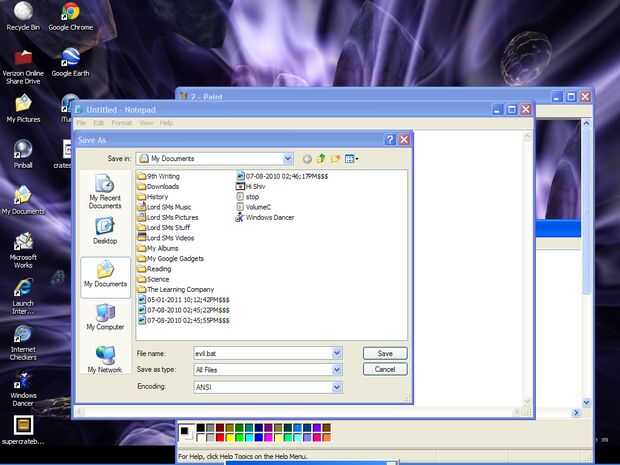This screenshot has width=620, height=465.
Task: Select the Downloads folder in the file list
Action: [x=158, y=186]
